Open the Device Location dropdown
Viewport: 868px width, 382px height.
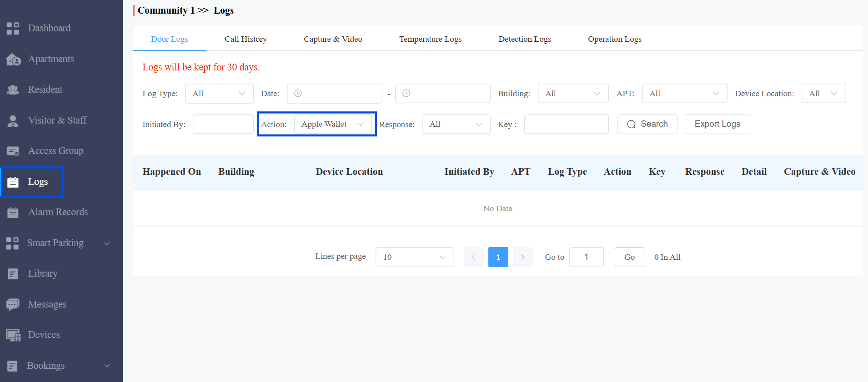[823, 94]
